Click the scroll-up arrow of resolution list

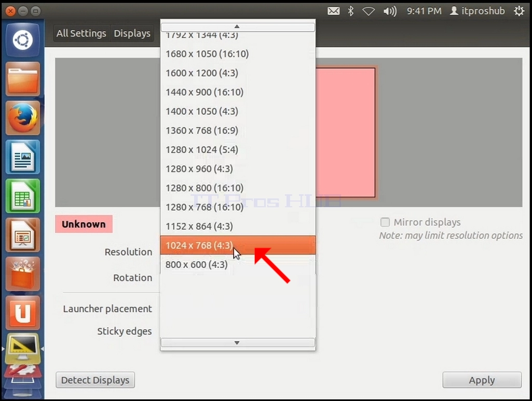click(x=238, y=26)
